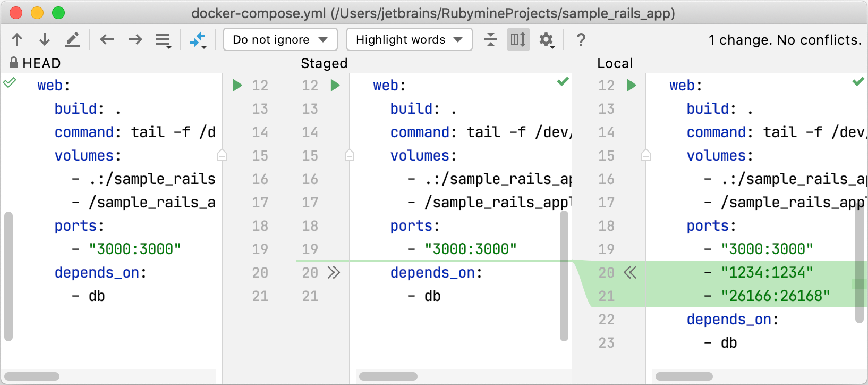Viewport: 868px width, 385px height.
Task: Open help with the question mark icon
Action: pos(581,39)
